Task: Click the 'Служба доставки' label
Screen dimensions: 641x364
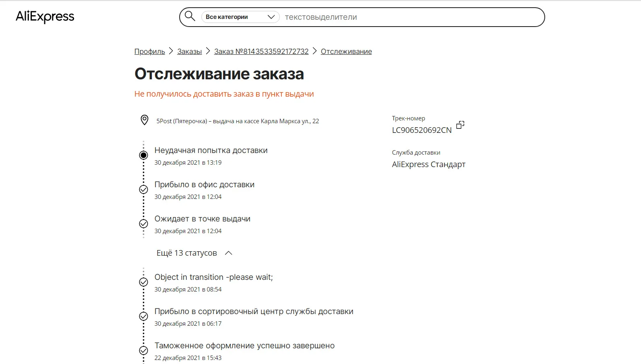Action: click(416, 153)
